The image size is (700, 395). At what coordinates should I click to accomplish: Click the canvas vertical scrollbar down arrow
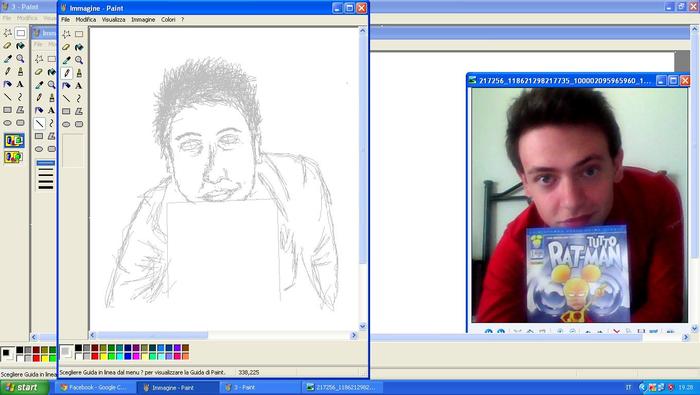coord(362,326)
